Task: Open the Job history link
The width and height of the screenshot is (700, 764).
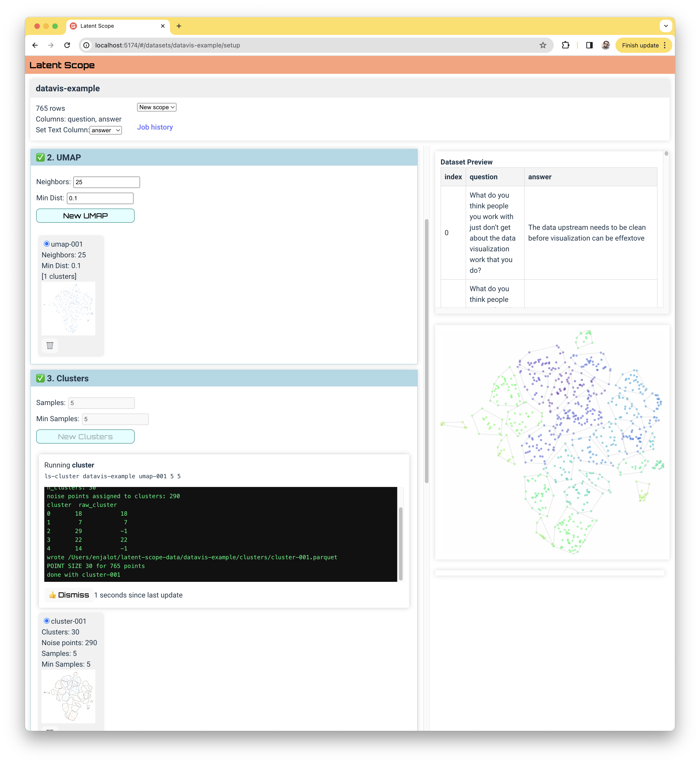Action: click(x=155, y=127)
